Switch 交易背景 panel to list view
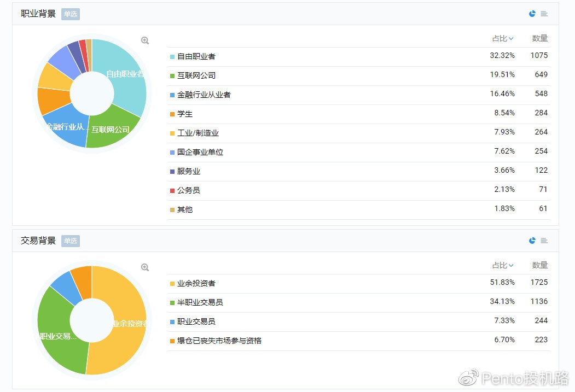 [544, 241]
